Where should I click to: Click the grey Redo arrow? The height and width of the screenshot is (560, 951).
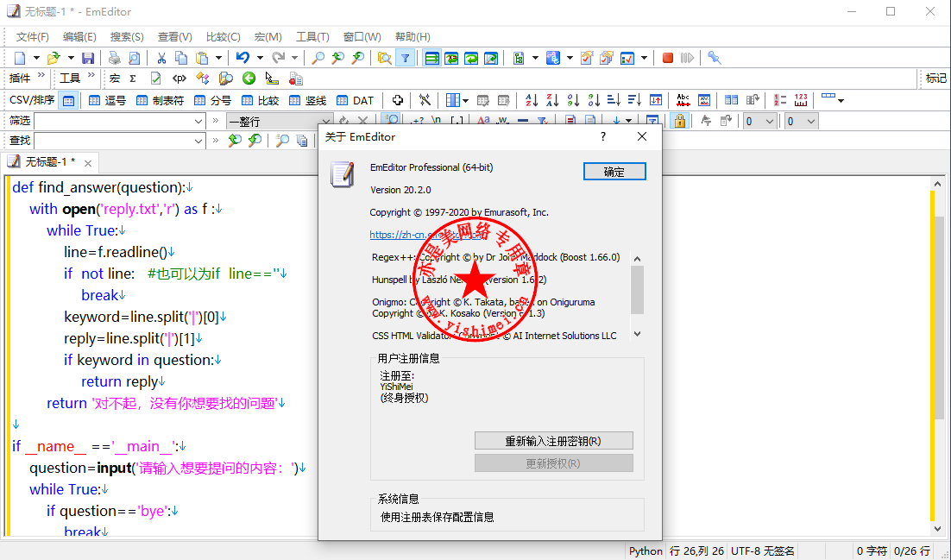(278, 59)
